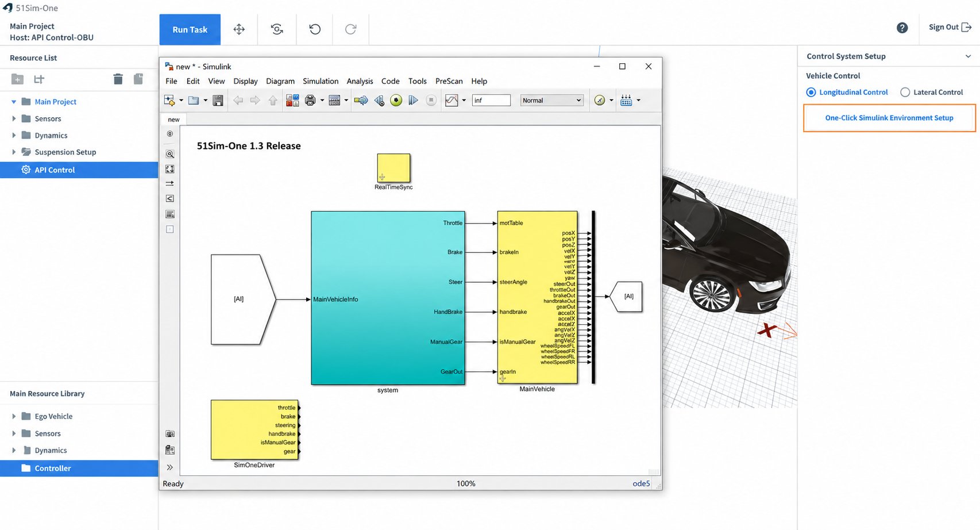Click the update diagram icon

point(361,101)
